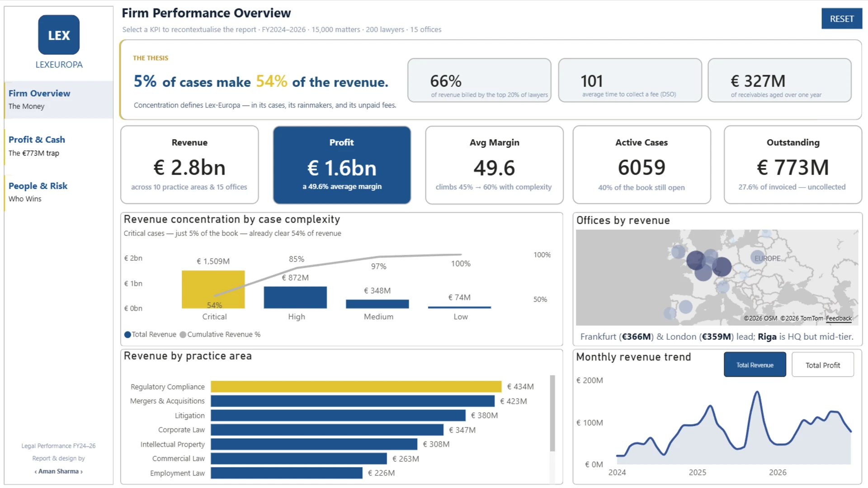Select the Corporate Law bar
The image size is (868, 488).
pos(327,430)
